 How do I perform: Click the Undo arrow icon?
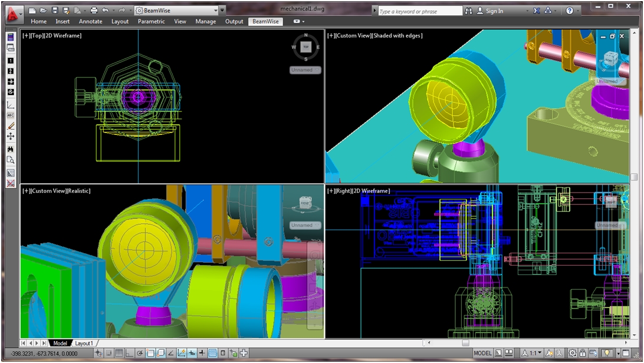(x=105, y=11)
